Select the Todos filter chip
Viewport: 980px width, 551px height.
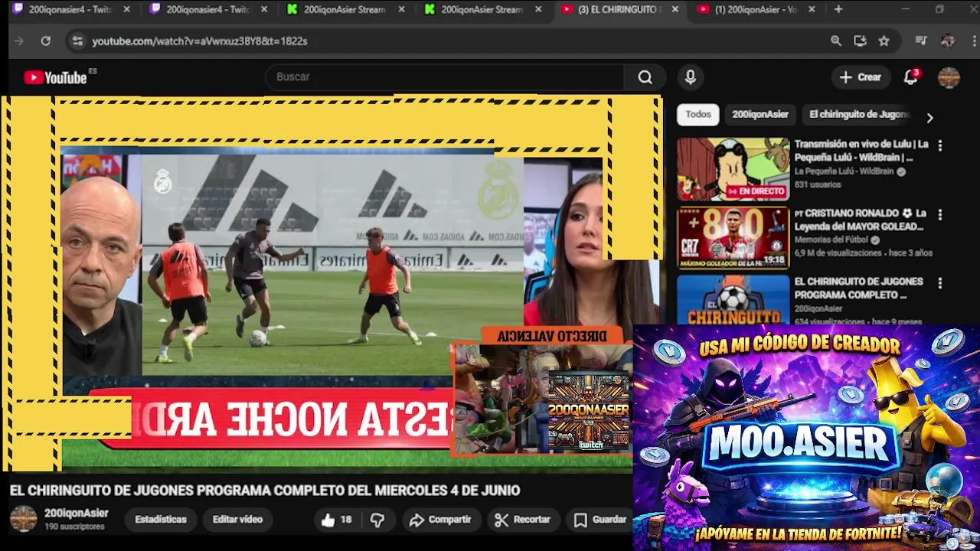point(698,114)
